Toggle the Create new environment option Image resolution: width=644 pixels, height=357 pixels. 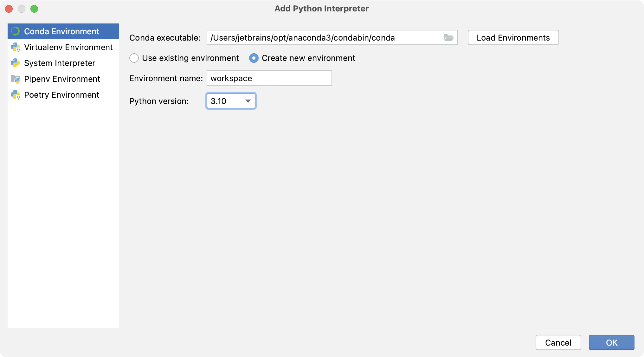(x=254, y=58)
